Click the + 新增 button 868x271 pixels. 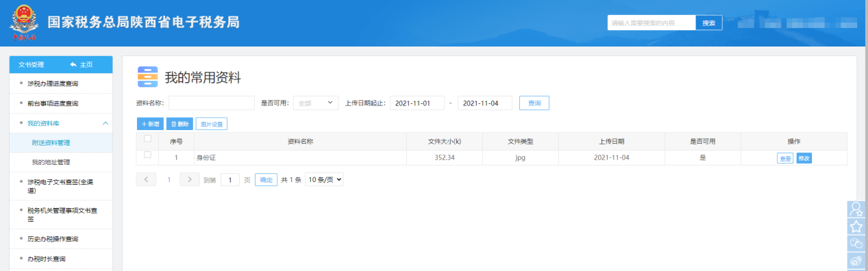coord(150,124)
